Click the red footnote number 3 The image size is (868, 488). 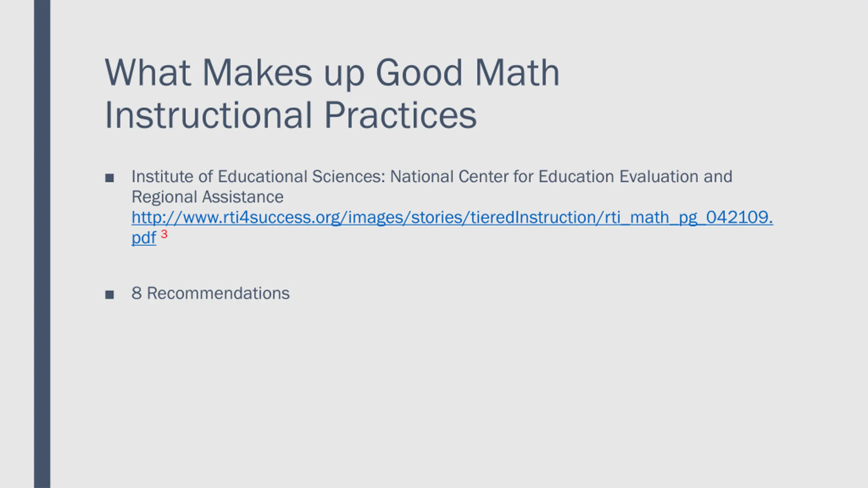164,234
